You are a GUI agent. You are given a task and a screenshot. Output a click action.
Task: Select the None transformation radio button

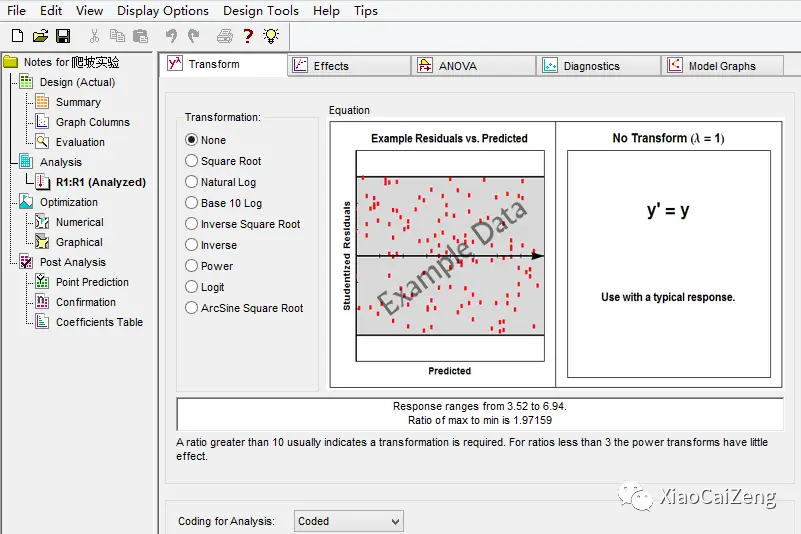(x=192, y=140)
